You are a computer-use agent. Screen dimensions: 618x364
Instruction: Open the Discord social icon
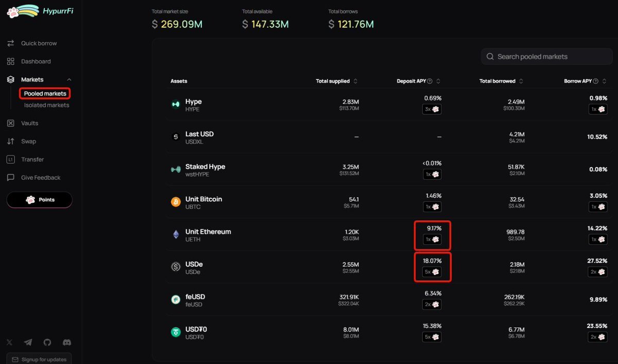[x=66, y=342]
